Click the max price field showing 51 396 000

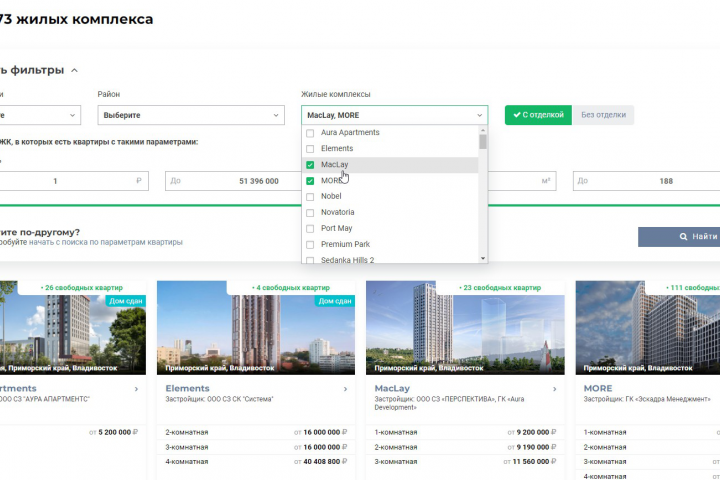point(233,181)
